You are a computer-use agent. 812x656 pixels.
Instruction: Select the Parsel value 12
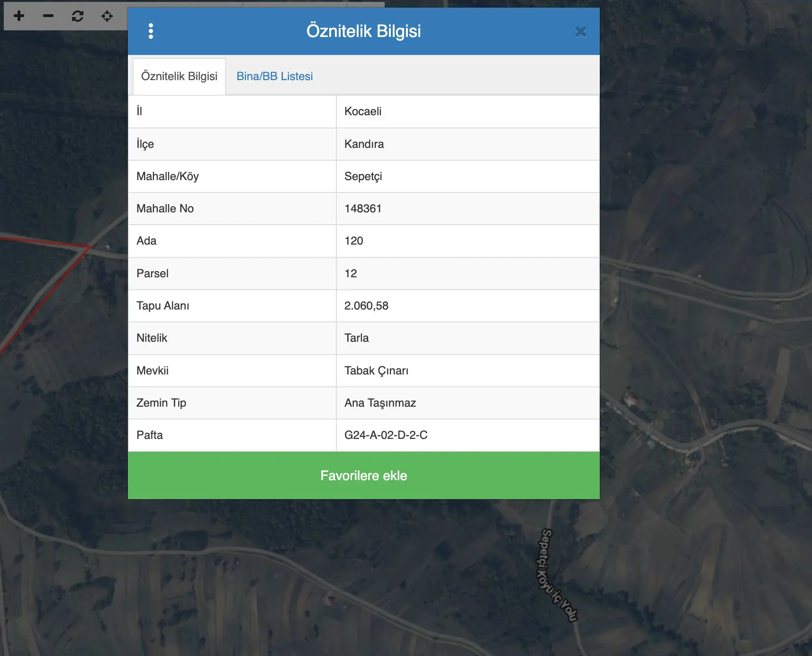click(x=351, y=273)
